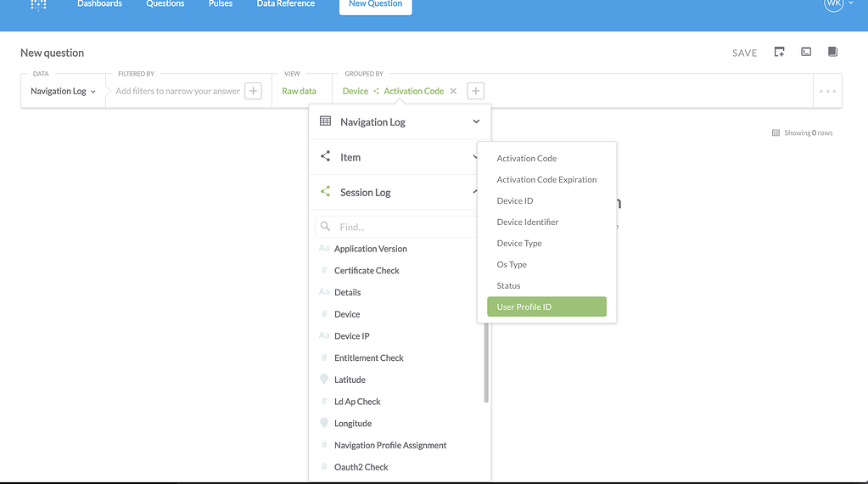
Task: Select the Latitude field
Action: [350, 380]
